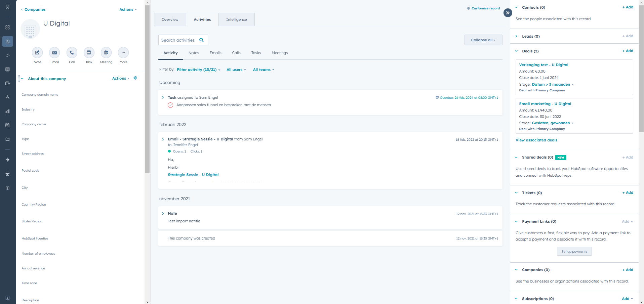
Task: Switch to the Intelligence tab
Action: (236, 19)
